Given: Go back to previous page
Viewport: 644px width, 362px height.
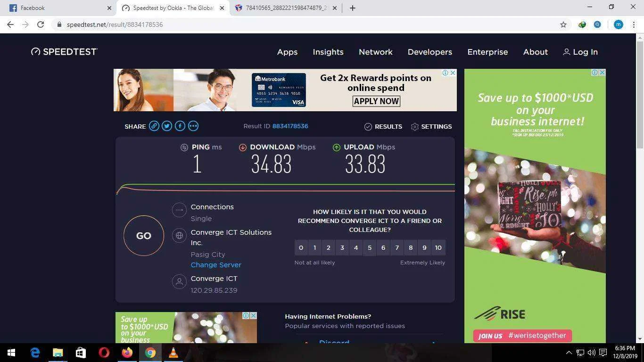Looking at the screenshot, I should 10,25.
